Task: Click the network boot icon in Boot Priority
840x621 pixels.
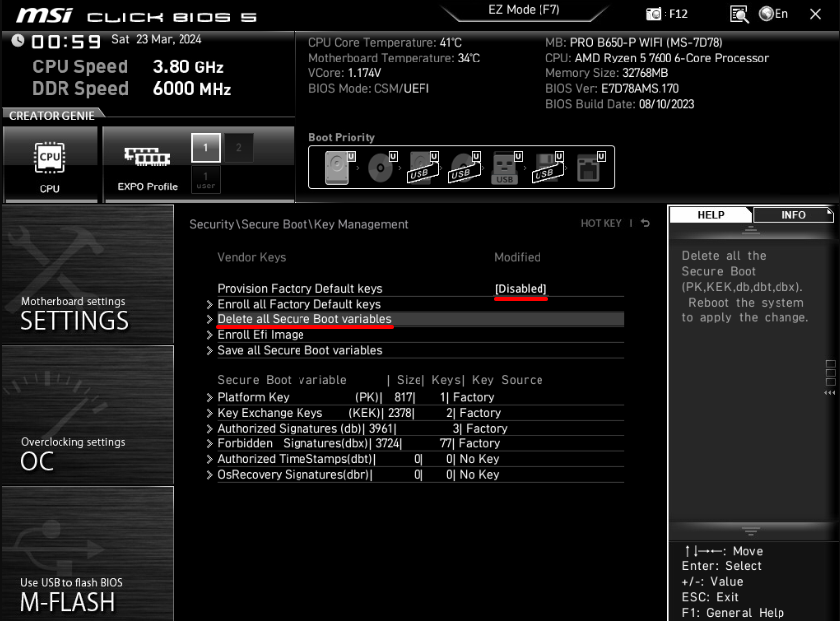Action: pyautogui.click(x=590, y=167)
